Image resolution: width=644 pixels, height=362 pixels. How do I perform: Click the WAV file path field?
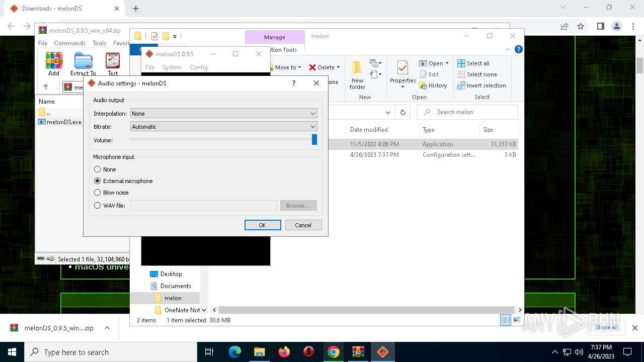[x=204, y=205]
